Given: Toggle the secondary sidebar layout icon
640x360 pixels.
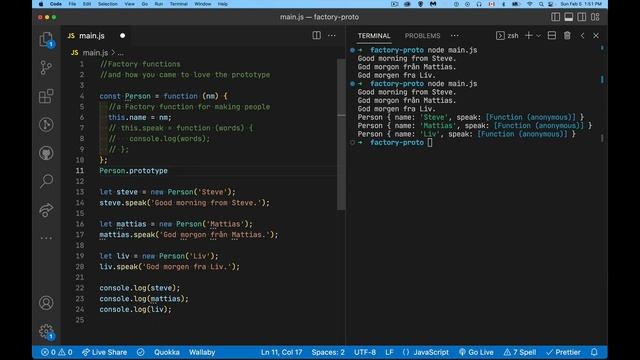Looking at the screenshot, I should [582, 17].
